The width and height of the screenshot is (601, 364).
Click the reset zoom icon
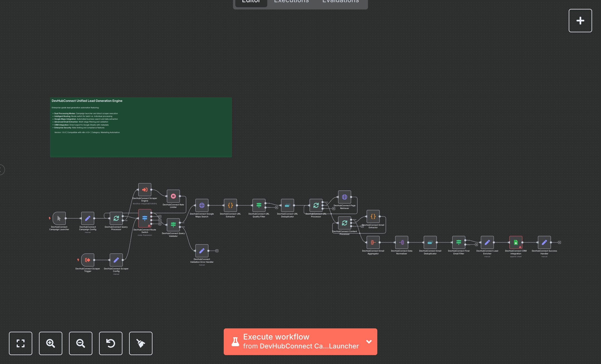(110, 343)
